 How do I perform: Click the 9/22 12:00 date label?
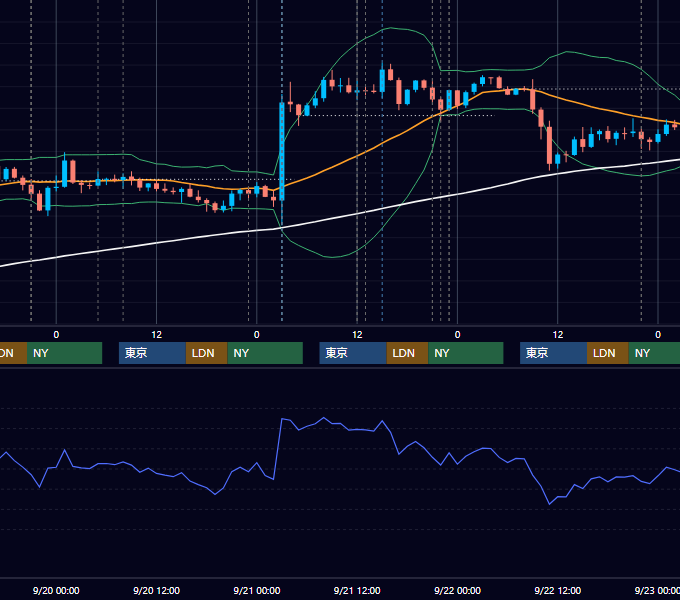558,590
